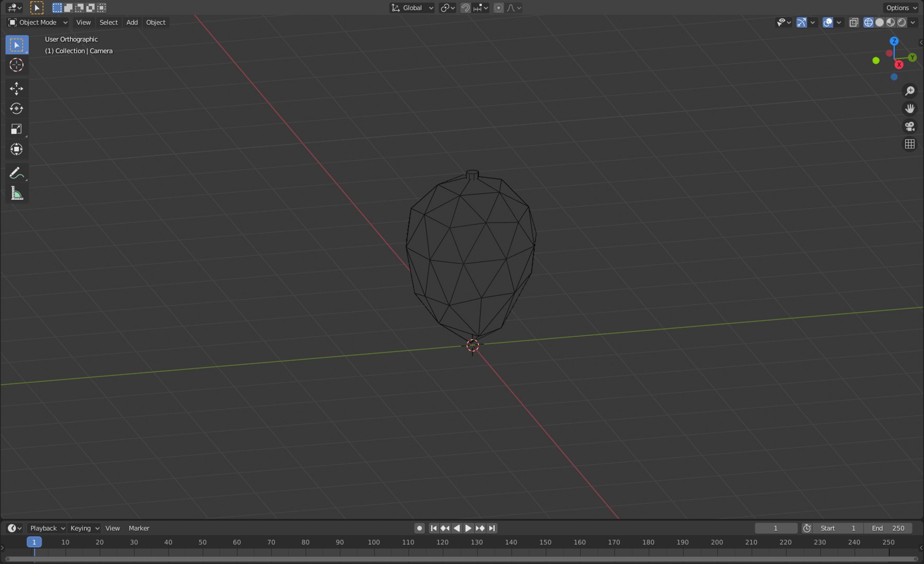Play animation in reverse
This screenshot has width=924, height=564.
457,528
